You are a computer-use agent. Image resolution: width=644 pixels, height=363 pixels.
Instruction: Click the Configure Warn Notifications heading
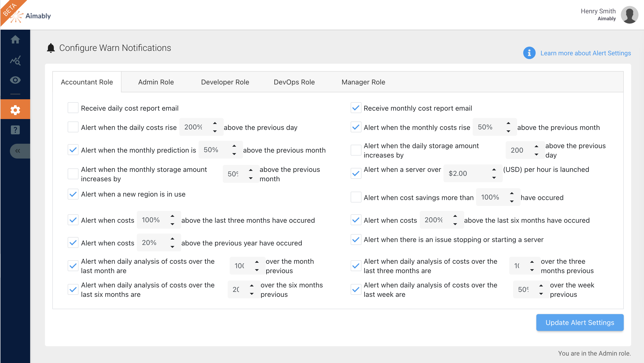pos(115,47)
